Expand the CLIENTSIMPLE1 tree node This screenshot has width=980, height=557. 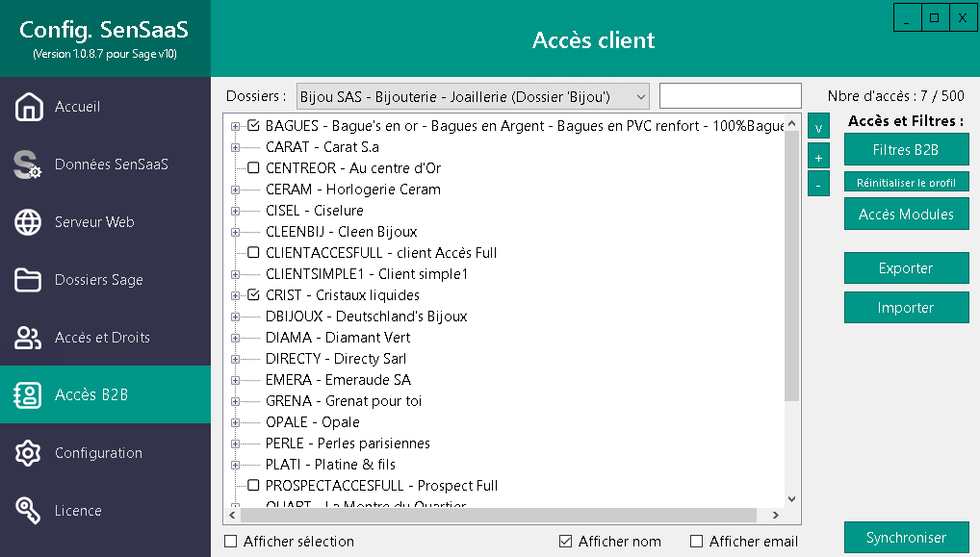235,274
